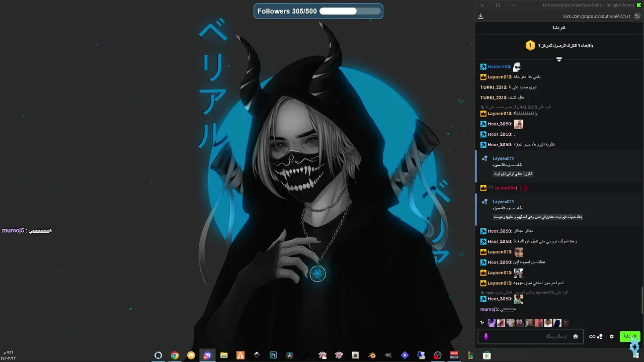Click into the message input field
The width and height of the screenshot is (644, 362).
(530, 336)
